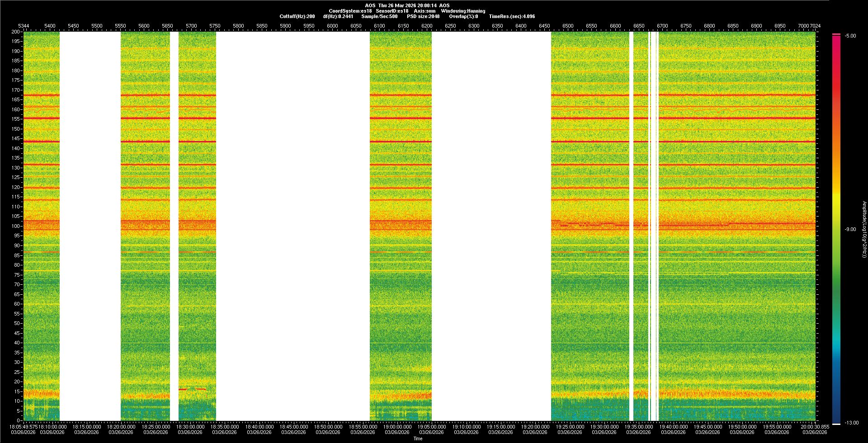The height and width of the screenshot is (443, 868).
Task: Click the 200 Hz label atop the frequency axis
Action: tap(16, 32)
